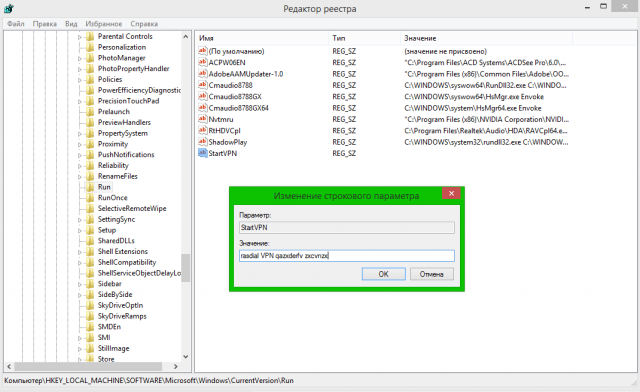Open the Избранное menu
Viewport: 640px width, 392px height.
104,24
